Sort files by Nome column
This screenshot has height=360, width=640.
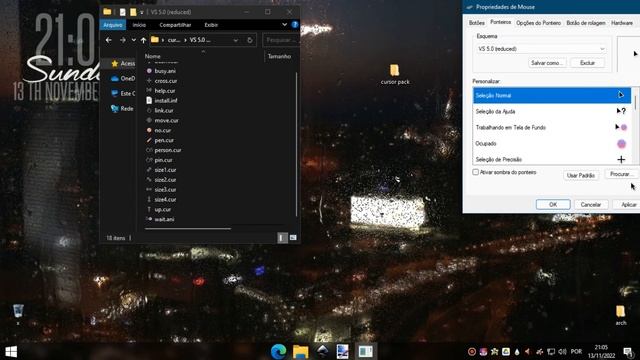(x=153, y=56)
